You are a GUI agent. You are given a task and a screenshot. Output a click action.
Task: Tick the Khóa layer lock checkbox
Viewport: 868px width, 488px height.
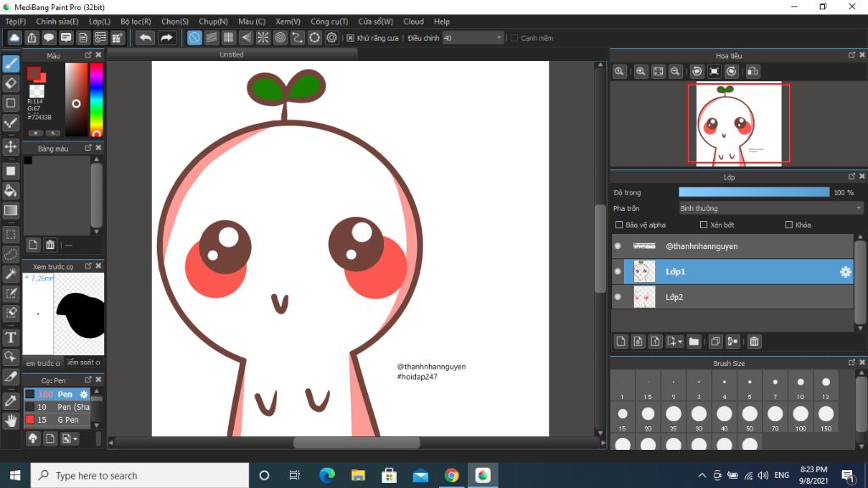point(789,225)
